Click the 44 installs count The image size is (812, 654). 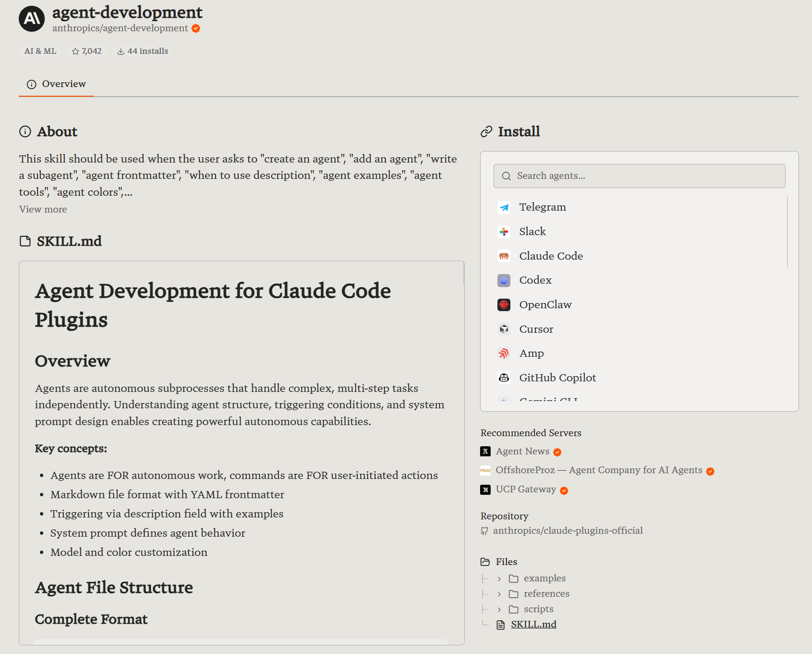point(148,51)
